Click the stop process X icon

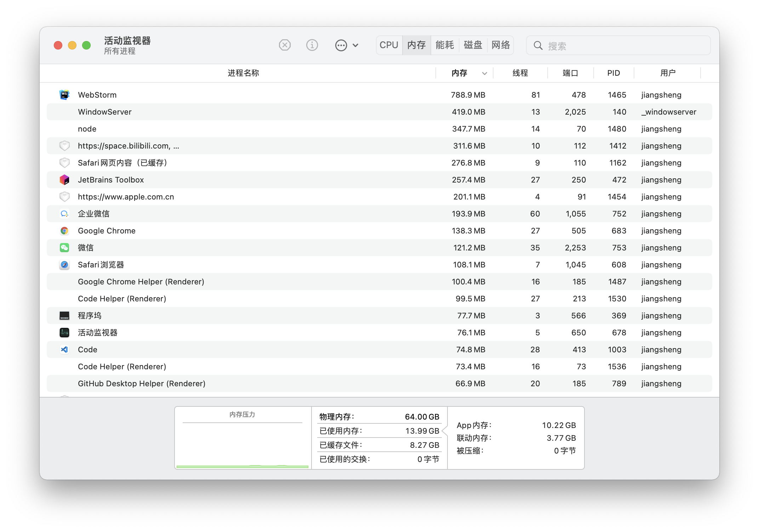pos(285,45)
